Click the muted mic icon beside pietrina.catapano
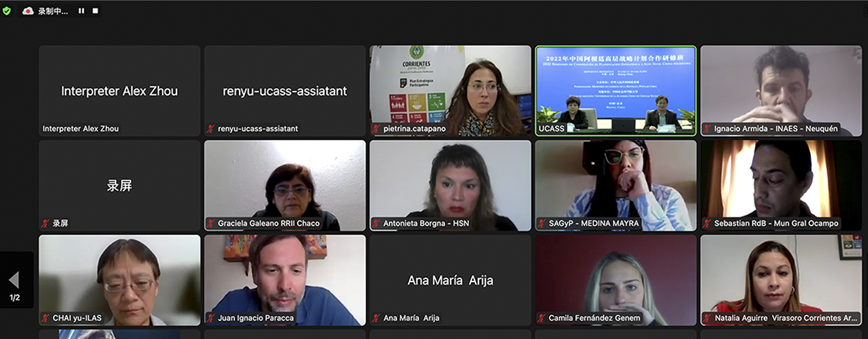The height and width of the screenshot is (339, 868). pyautogui.click(x=376, y=129)
